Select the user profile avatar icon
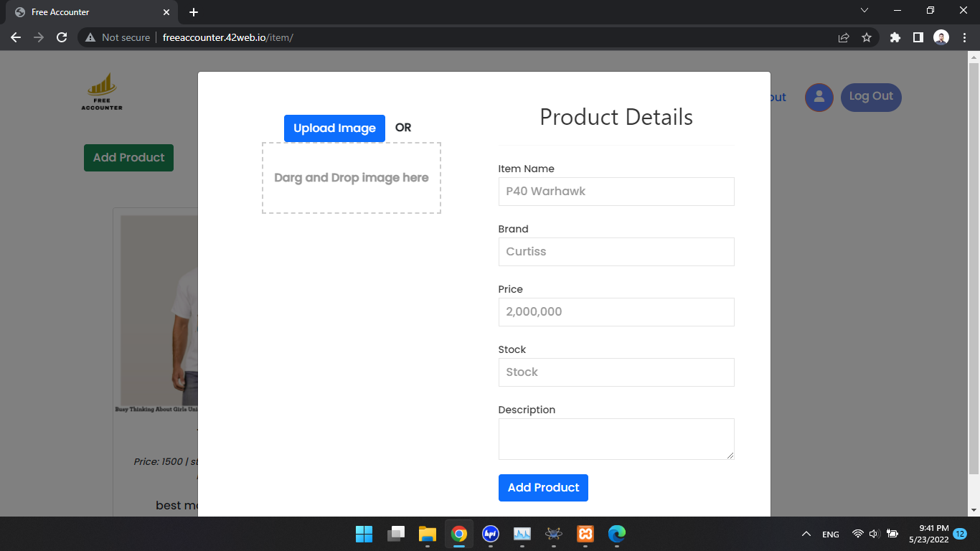The width and height of the screenshot is (980, 551). pos(819,97)
